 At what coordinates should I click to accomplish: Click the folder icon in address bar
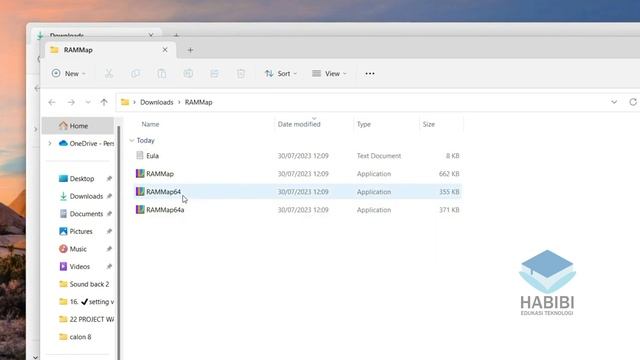click(x=125, y=102)
